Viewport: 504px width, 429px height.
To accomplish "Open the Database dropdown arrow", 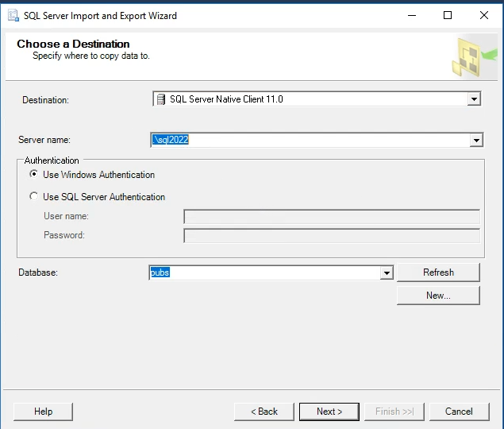I will pos(387,273).
